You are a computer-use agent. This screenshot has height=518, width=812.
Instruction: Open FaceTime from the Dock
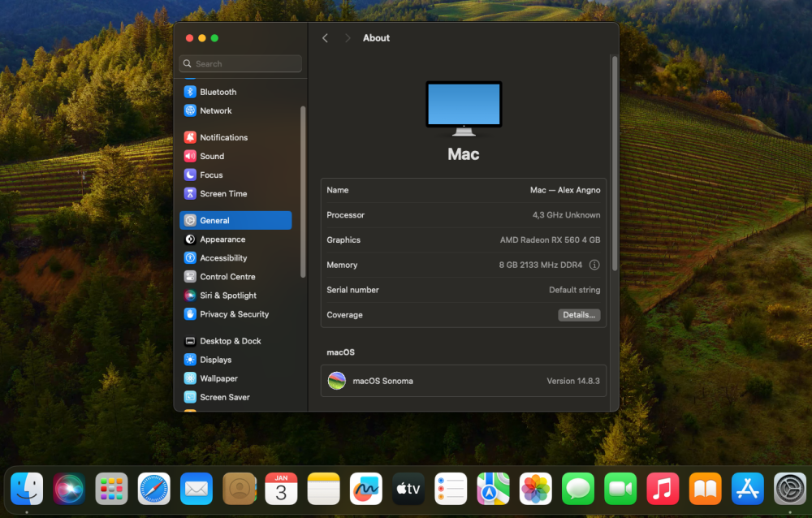[x=620, y=489]
